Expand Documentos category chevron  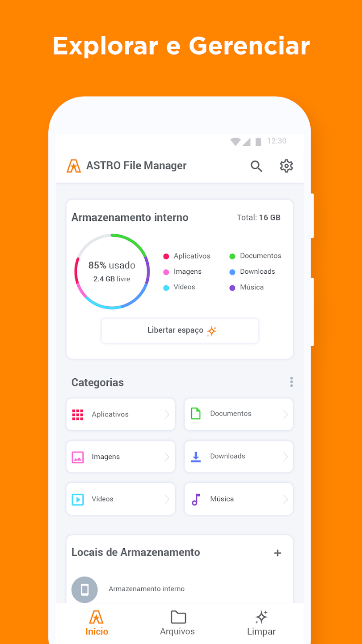click(286, 415)
